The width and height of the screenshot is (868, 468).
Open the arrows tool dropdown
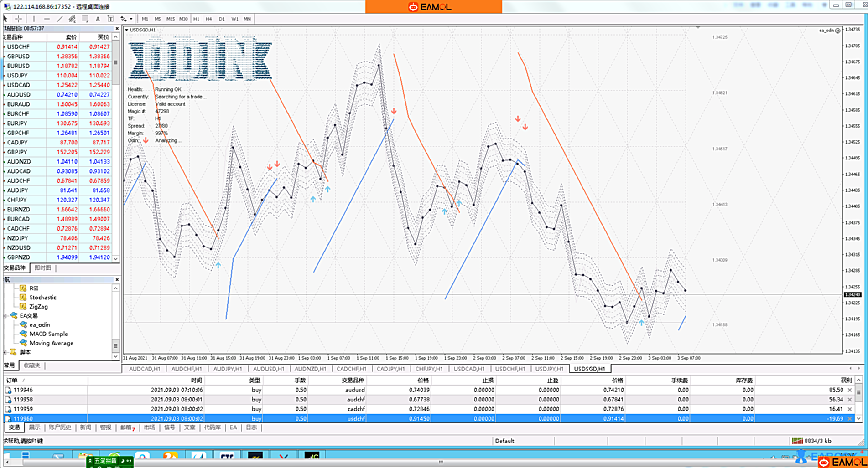131,19
